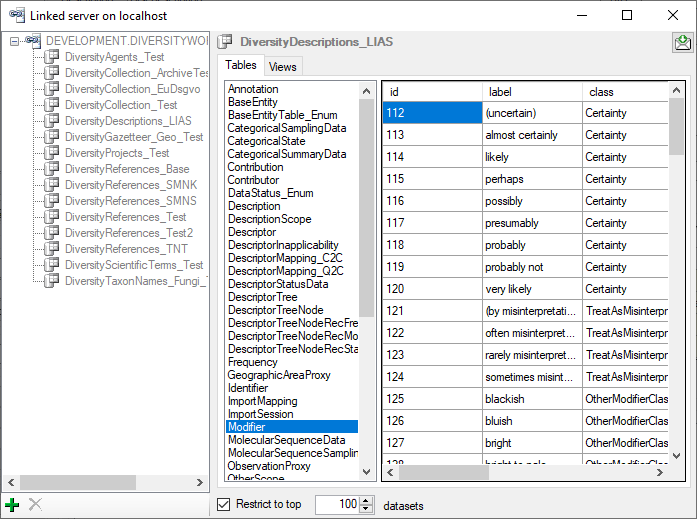Click the linked server icon in title bar
Screen dimensions: 697x519
(17, 15)
